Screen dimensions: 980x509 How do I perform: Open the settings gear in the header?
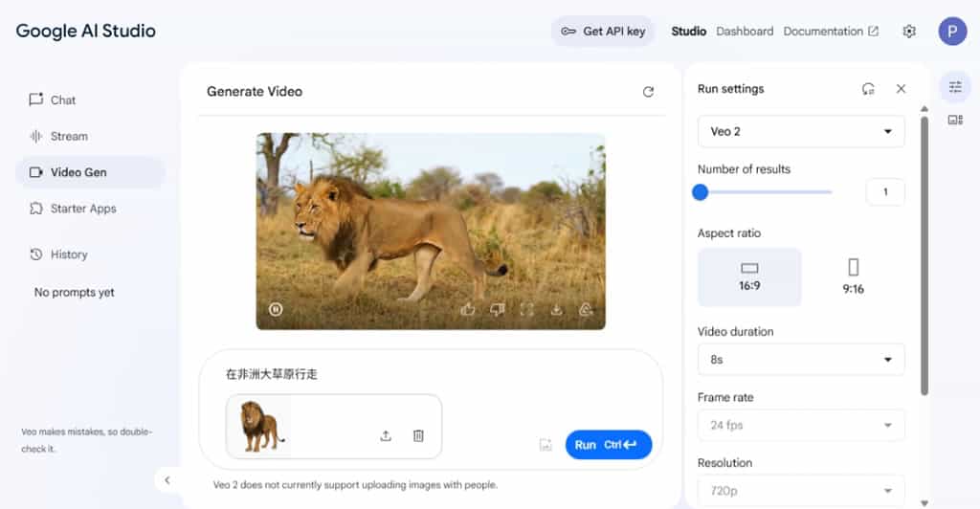tap(909, 32)
